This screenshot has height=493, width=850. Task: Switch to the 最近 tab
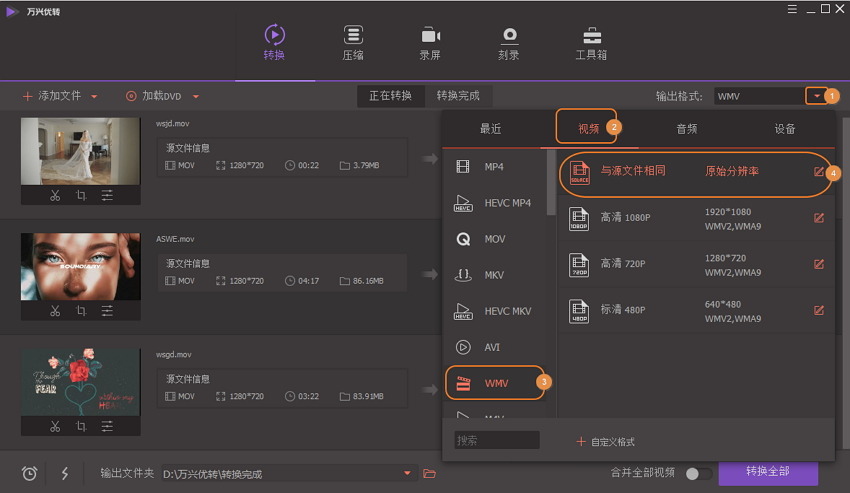click(x=491, y=129)
